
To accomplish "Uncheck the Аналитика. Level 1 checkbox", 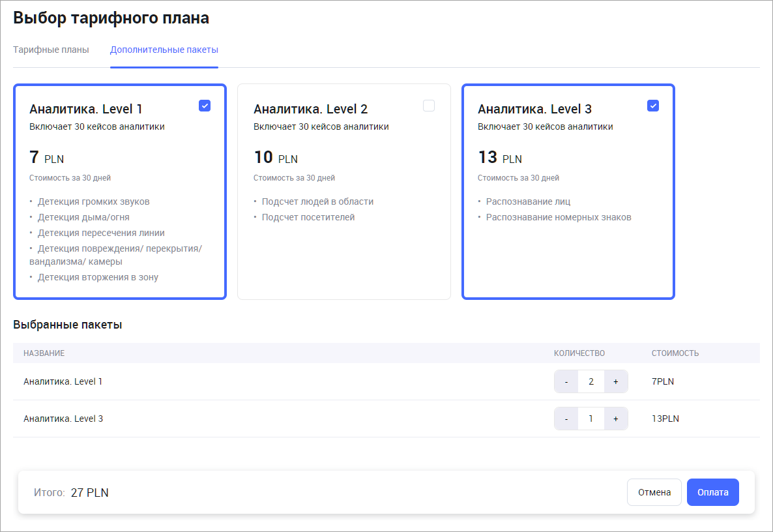I will pos(205,106).
